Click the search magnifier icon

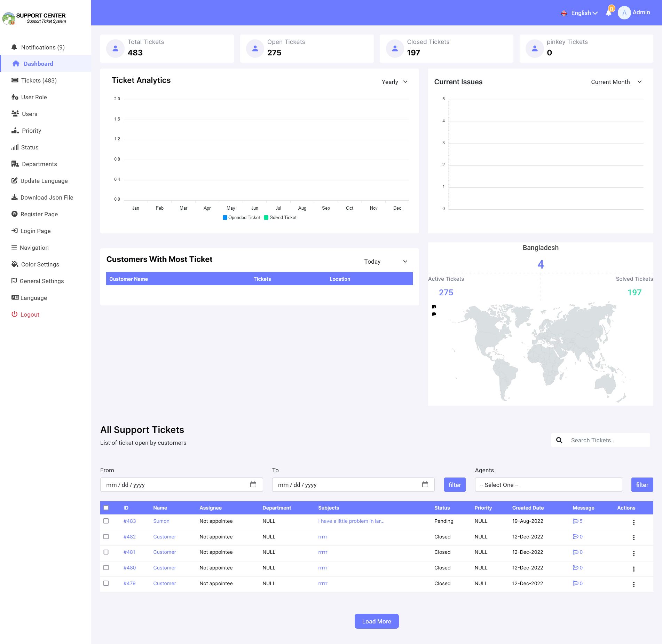[559, 440]
